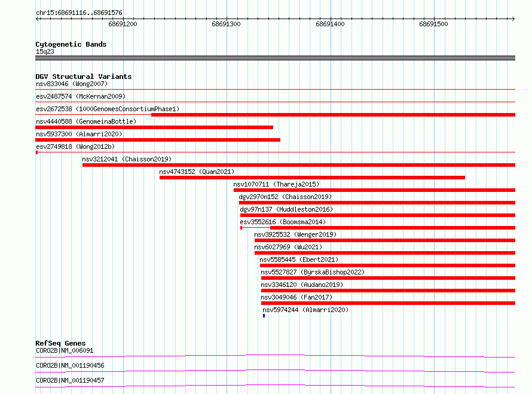The width and height of the screenshot is (532, 394).
Task: Click the 15q23 cytogenetic band bar
Action: (275, 58)
